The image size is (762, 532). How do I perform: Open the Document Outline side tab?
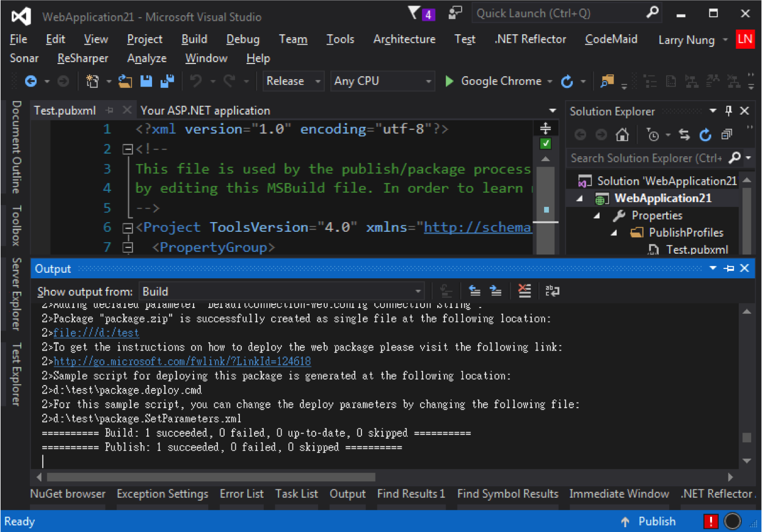click(16, 147)
